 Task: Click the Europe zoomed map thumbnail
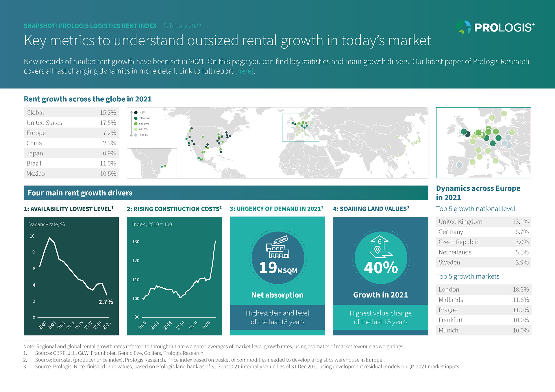pos(483,142)
